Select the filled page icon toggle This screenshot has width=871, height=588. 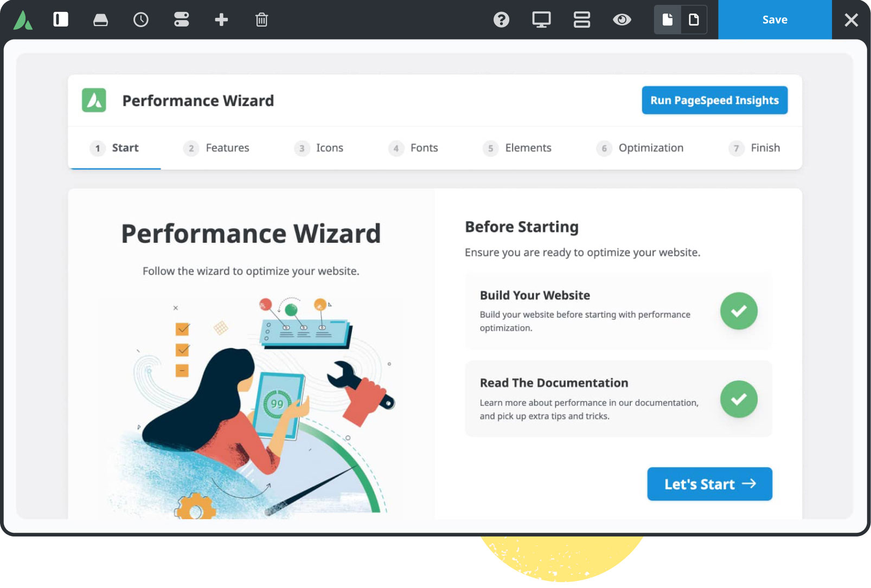point(668,20)
